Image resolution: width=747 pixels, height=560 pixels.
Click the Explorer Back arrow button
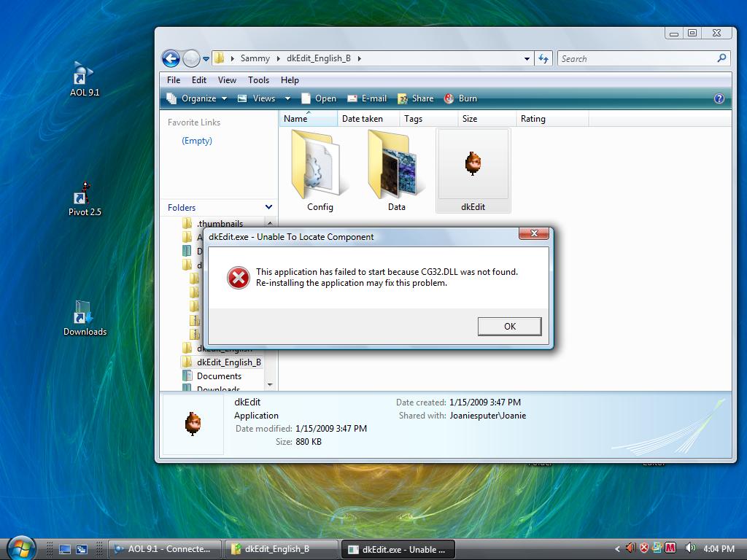point(171,58)
